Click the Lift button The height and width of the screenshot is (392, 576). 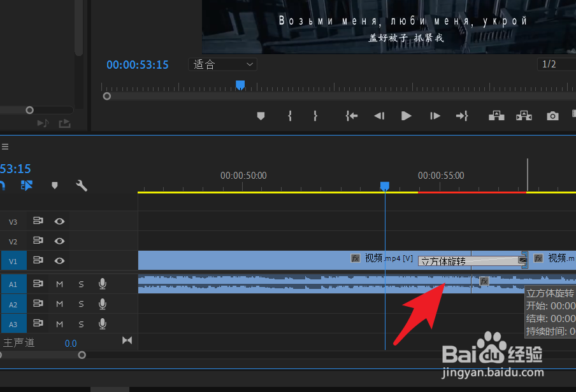coord(496,116)
